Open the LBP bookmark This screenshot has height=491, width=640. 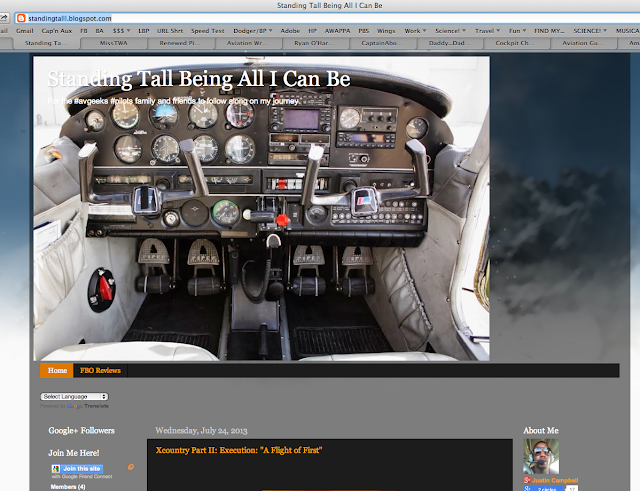pyautogui.click(x=144, y=31)
